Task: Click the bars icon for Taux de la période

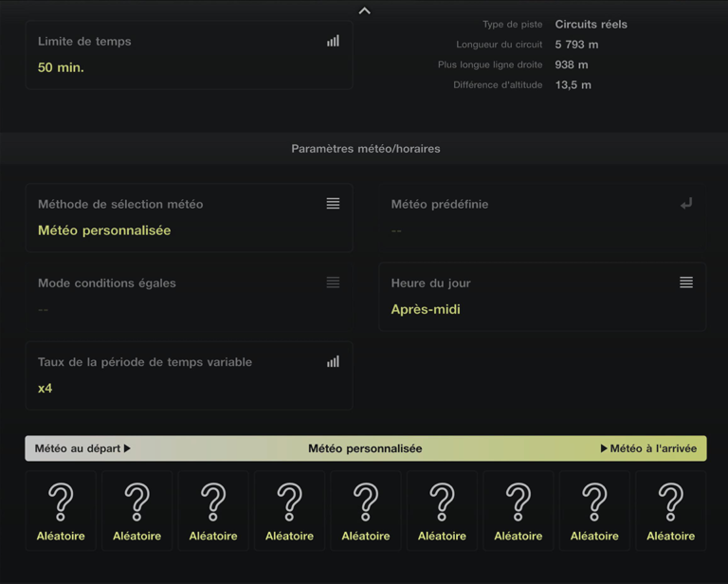Action: pyautogui.click(x=333, y=361)
